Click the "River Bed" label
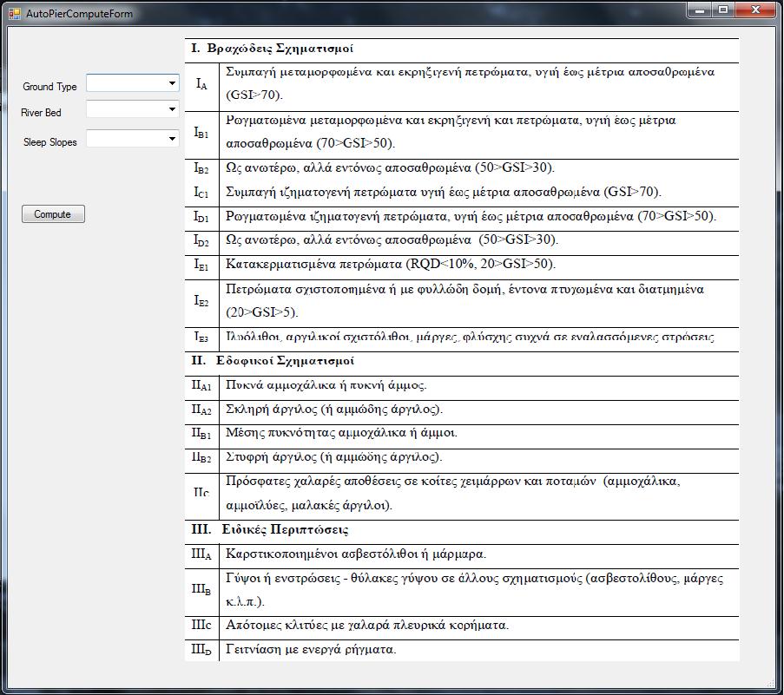The width and height of the screenshot is (784, 695). click(x=41, y=113)
